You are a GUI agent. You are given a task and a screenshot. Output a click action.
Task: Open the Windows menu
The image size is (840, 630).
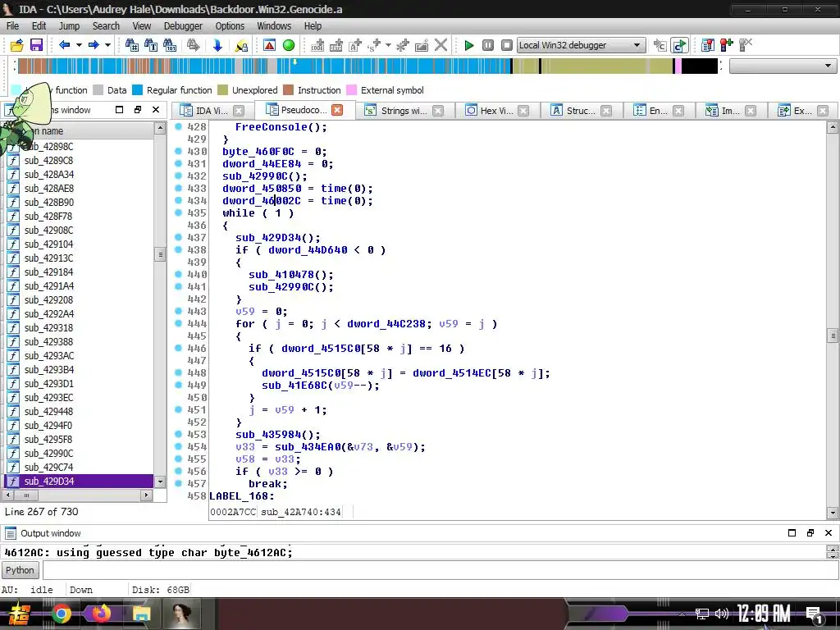(x=274, y=25)
